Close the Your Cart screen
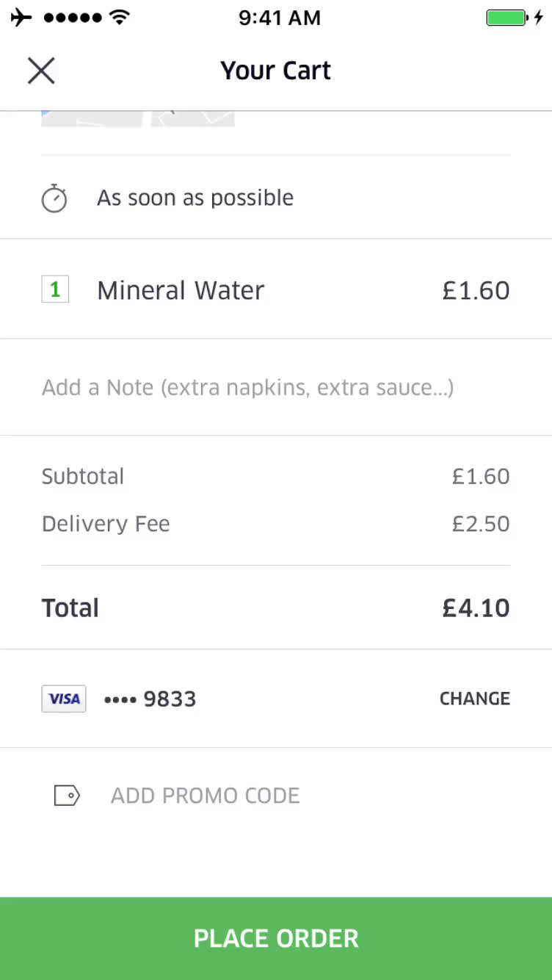552x980 pixels. coord(41,71)
